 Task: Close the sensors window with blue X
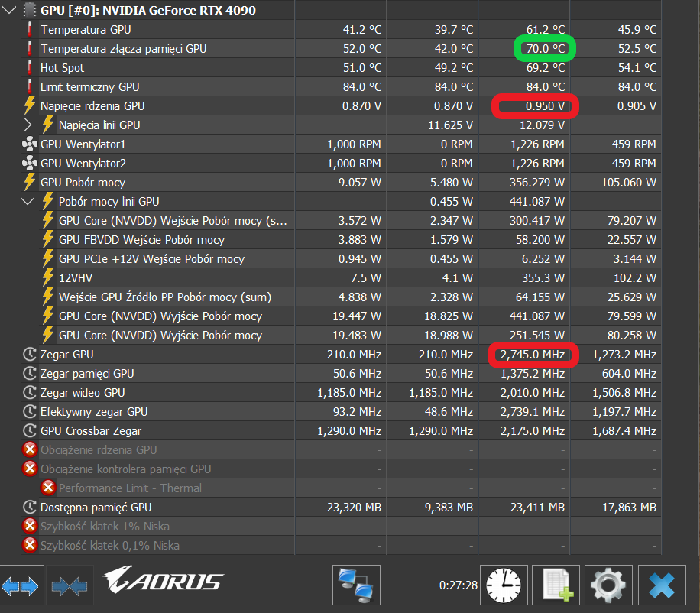tap(662, 585)
